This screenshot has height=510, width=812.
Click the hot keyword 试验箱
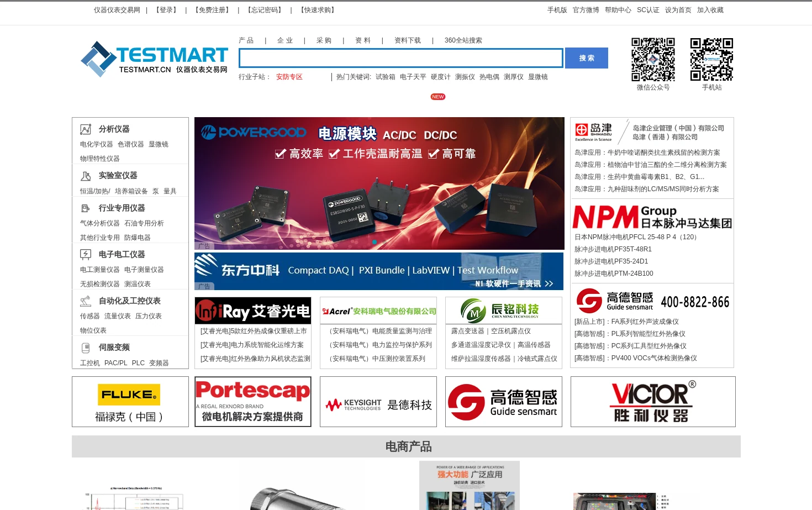click(386, 77)
